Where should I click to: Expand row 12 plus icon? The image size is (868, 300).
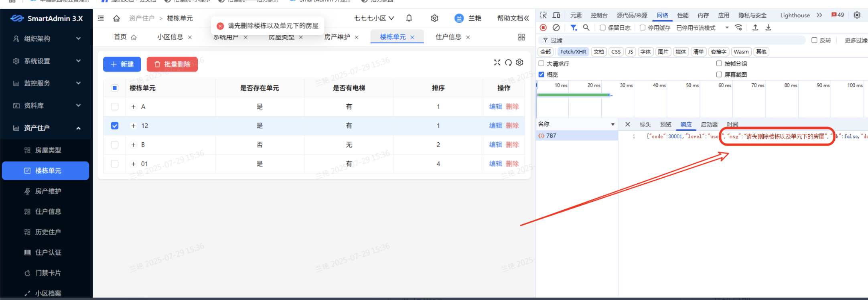[x=134, y=126]
